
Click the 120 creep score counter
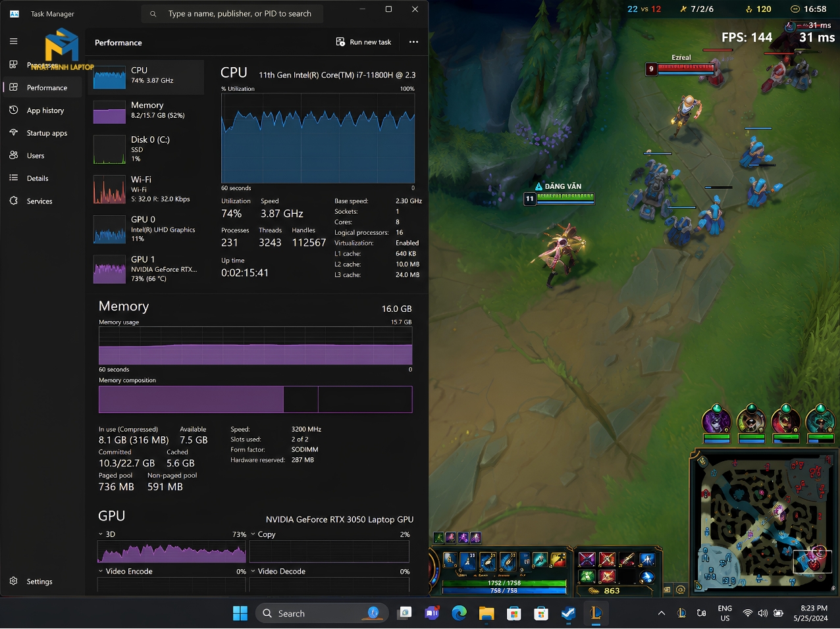764,9
